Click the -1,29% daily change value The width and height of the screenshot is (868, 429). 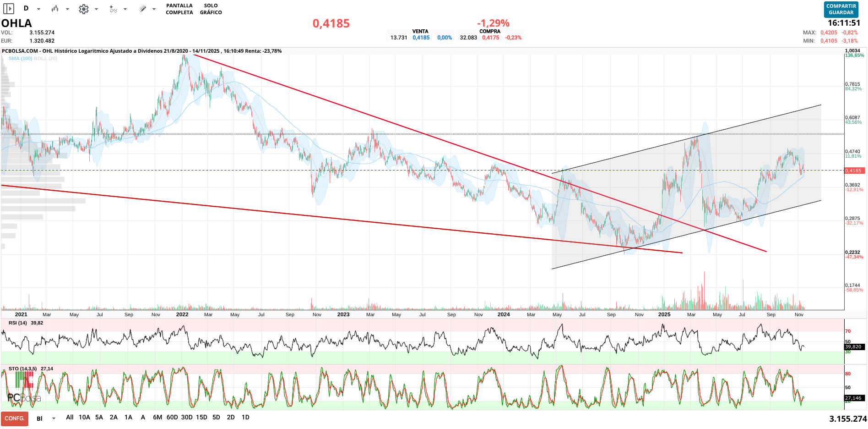point(493,23)
